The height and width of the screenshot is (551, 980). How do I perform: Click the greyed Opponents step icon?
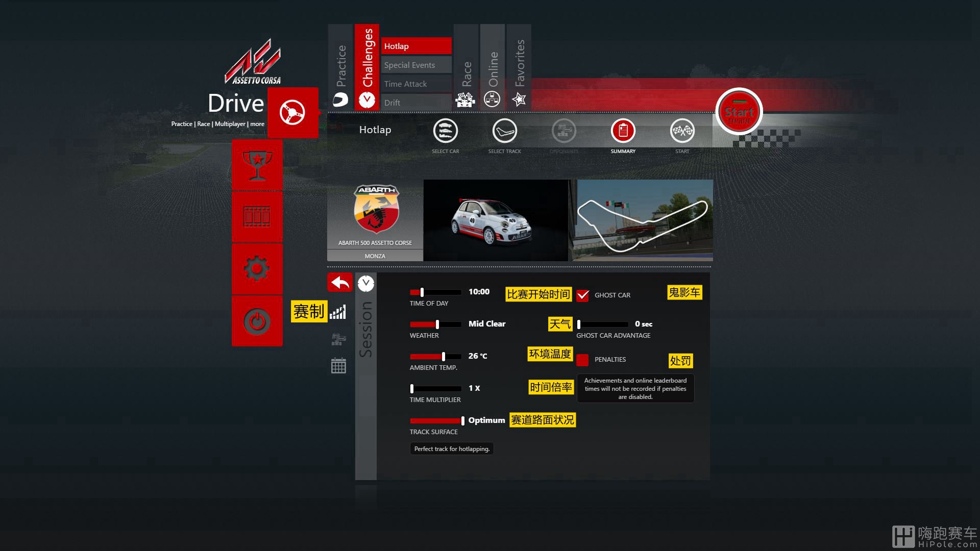coord(563,131)
